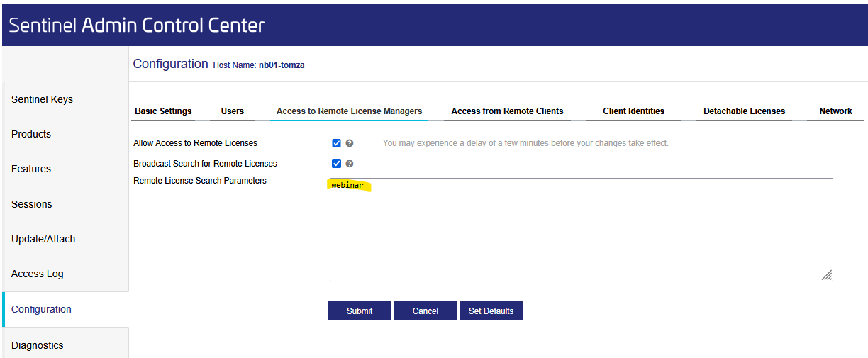Click help icon beside Broadcast Search for Remote Licenses

[350, 164]
